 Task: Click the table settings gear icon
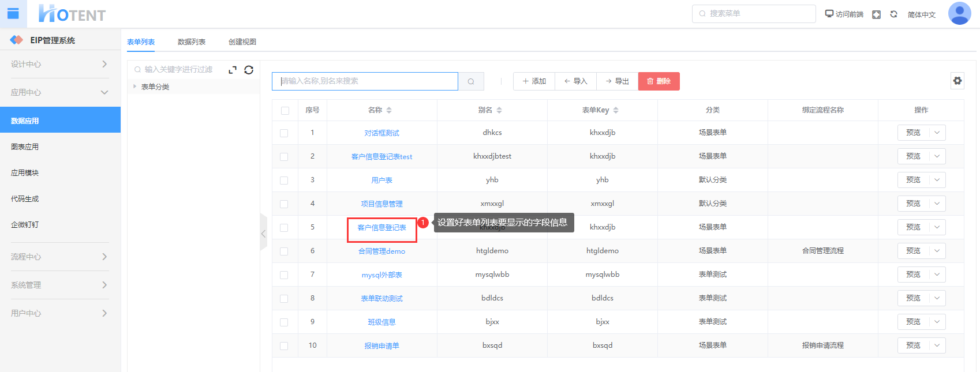click(x=957, y=81)
